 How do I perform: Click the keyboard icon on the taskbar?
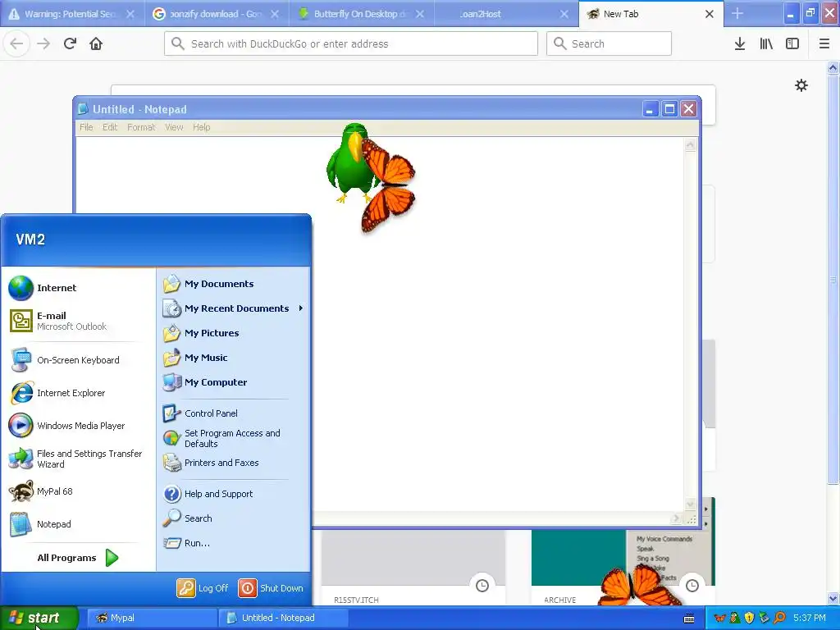point(689,619)
